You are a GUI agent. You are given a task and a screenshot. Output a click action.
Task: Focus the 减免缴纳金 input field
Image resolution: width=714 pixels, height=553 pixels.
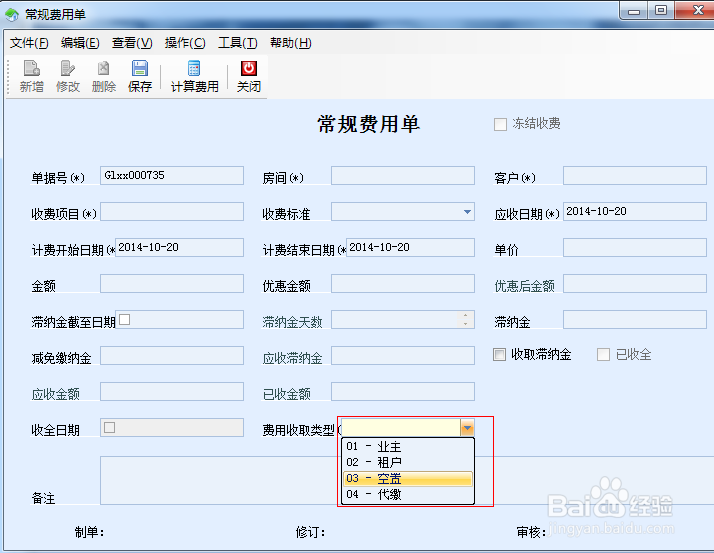point(172,355)
